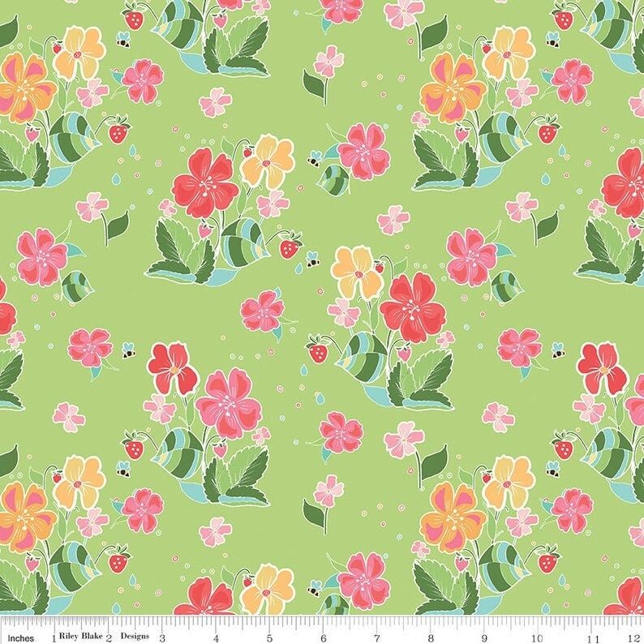
Task: Click the "Designs" word on the ruler
Action: click(x=135, y=636)
